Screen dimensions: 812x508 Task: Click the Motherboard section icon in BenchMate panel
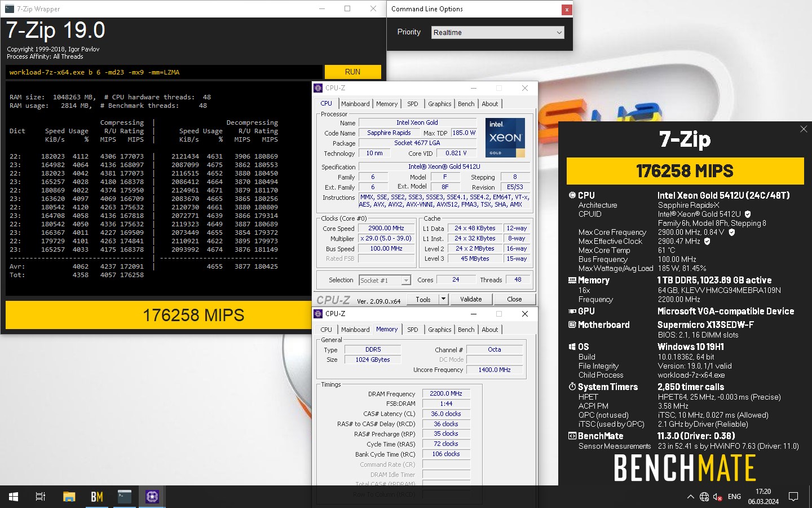pyautogui.click(x=572, y=325)
